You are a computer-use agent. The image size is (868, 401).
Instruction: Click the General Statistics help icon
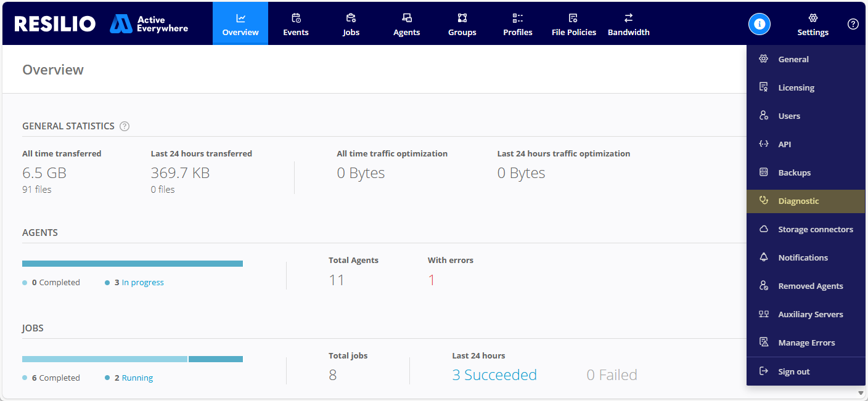[x=125, y=126]
